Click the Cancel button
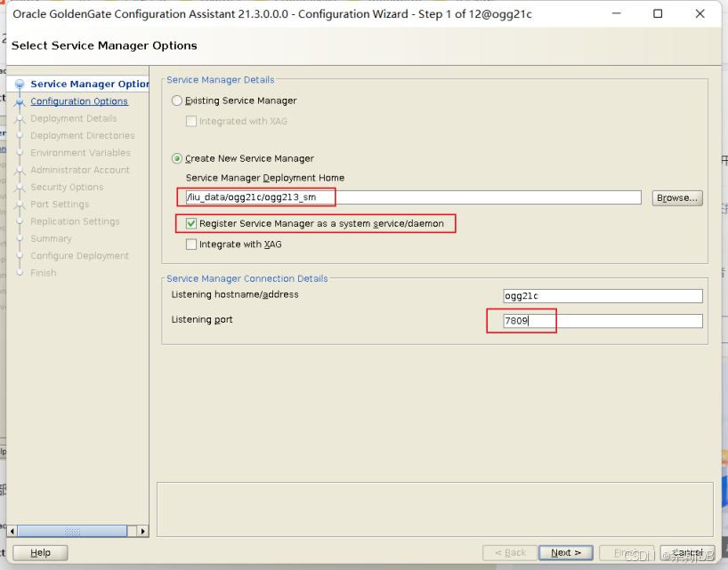The width and height of the screenshot is (728, 570). pyautogui.click(x=687, y=552)
